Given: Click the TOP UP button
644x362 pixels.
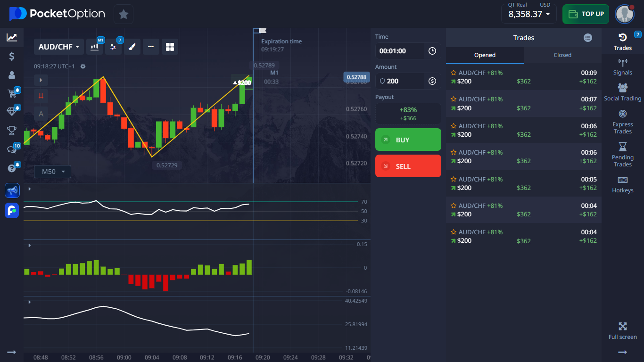Looking at the screenshot, I should 586,14.
